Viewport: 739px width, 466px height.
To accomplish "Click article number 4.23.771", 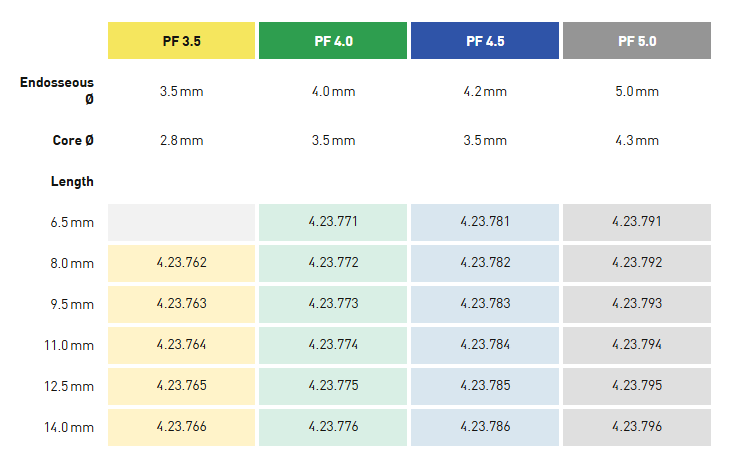I will pyautogui.click(x=333, y=222).
